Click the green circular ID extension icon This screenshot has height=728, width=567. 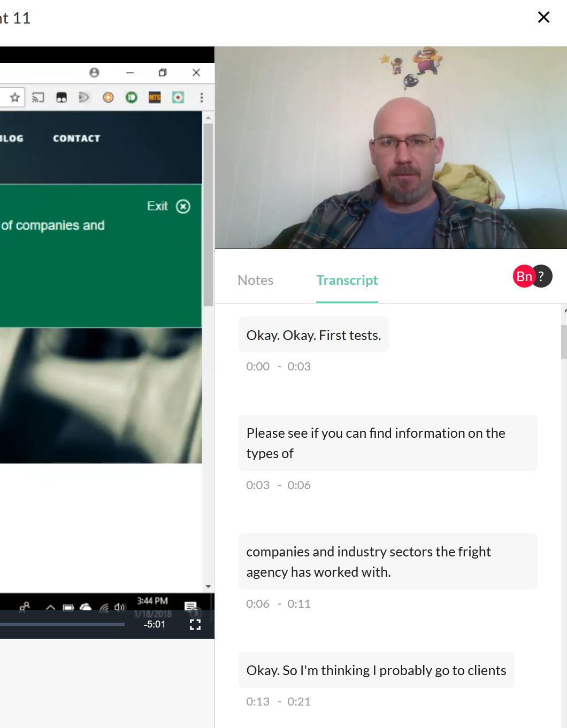pyautogui.click(x=132, y=97)
